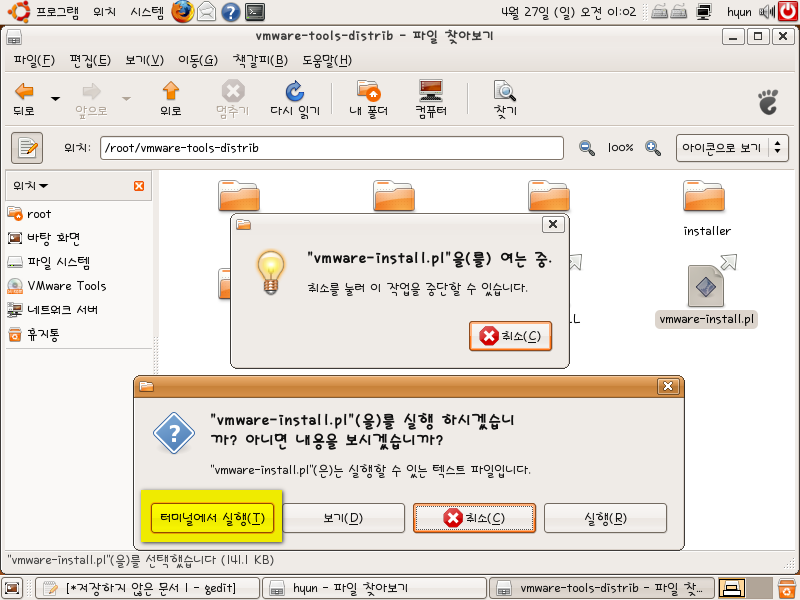Click 취소(C) in the run dialog
This screenshot has width=800, height=600.
click(474, 518)
